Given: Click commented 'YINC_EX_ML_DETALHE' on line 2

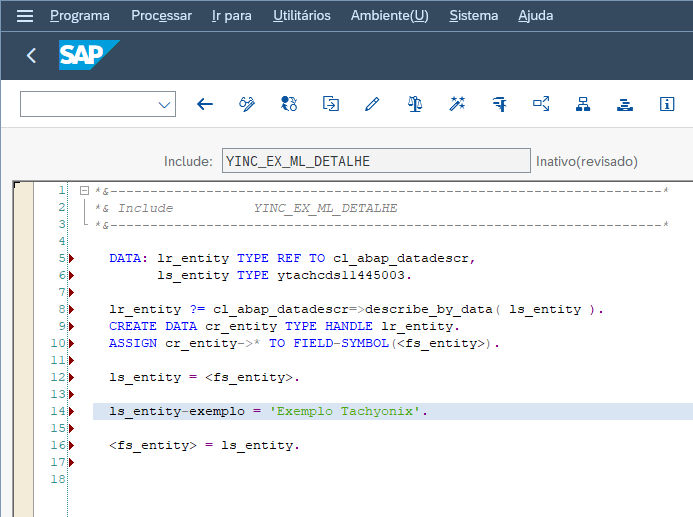Looking at the screenshot, I should pos(325,208).
